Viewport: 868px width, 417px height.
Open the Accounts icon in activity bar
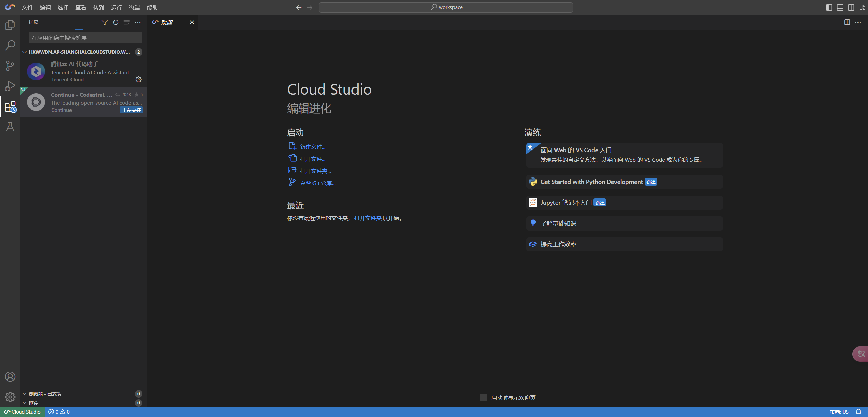[10, 377]
